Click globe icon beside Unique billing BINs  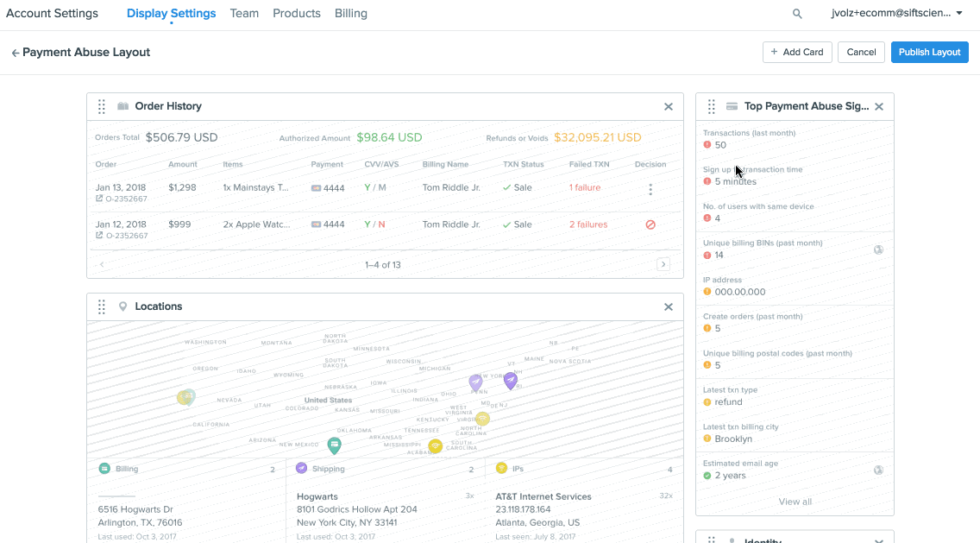(x=878, y=249)
